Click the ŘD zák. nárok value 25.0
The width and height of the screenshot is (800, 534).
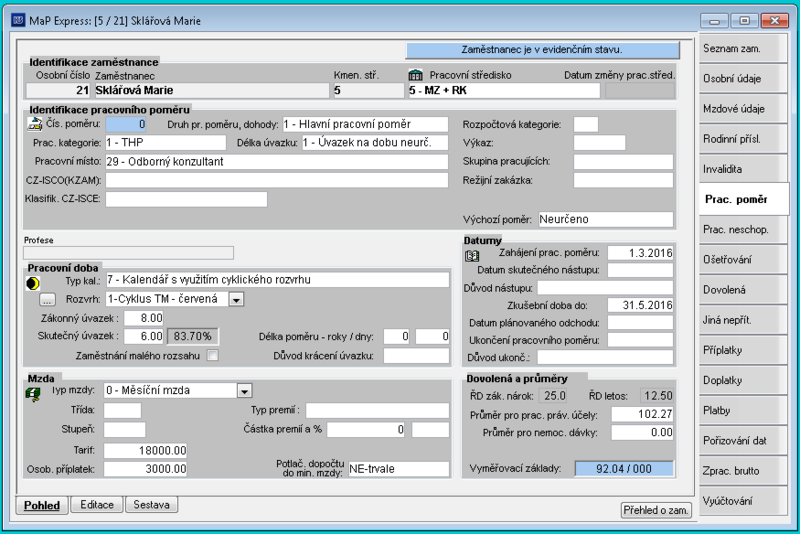click(554, 396)
